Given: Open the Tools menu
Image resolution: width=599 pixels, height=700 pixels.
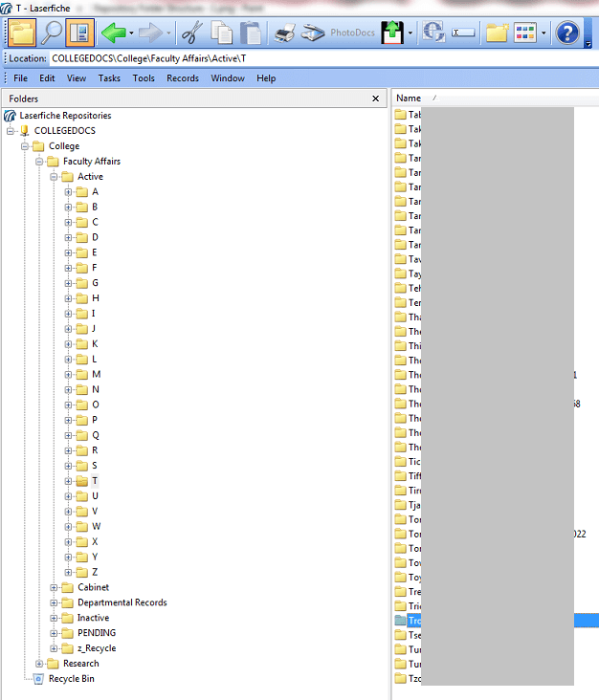Looking at the screenshot, I should 144,78.
